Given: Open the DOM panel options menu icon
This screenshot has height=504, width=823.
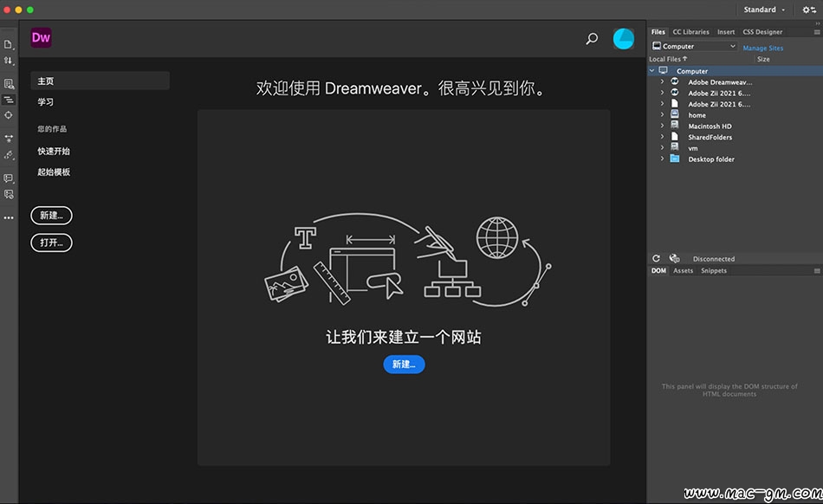Looking at the screenshot, I should (817, 271).
